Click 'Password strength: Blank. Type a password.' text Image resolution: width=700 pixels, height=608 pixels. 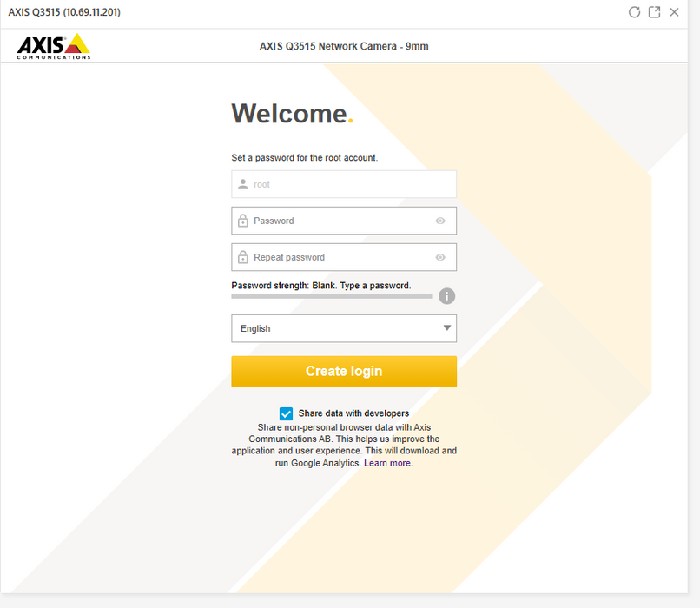coord(321,285)
